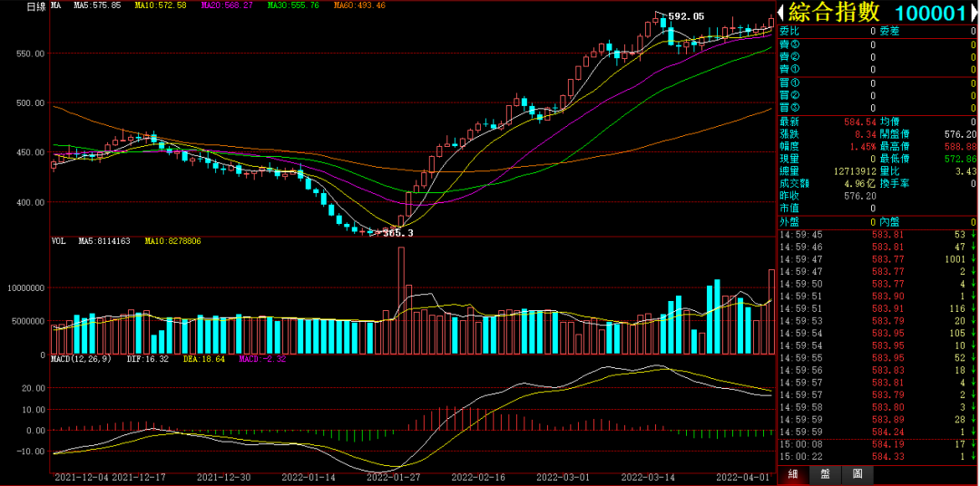
Task: Select the 15:00:22 tick row
Action: point(877,457)
